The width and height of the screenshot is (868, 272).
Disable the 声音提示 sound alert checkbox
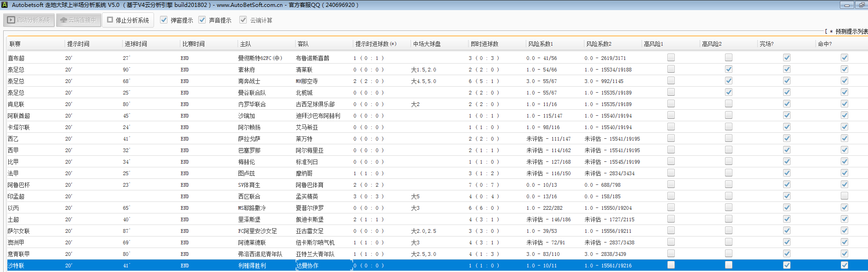[202, 20]
